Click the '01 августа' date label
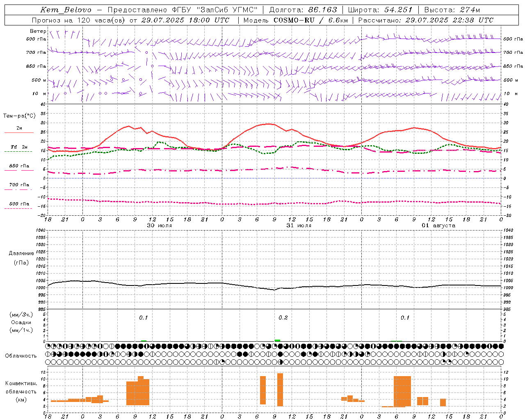525x420 pixels. [438, 226]
